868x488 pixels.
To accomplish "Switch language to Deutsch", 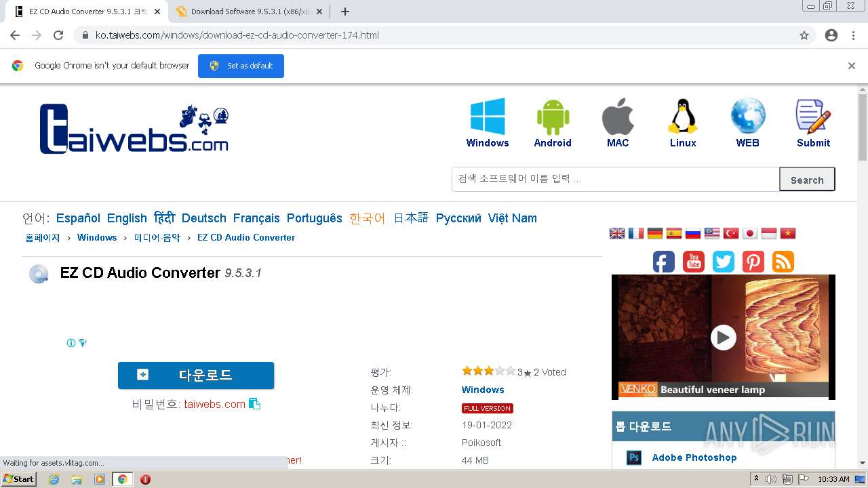I will click(204, 218).
